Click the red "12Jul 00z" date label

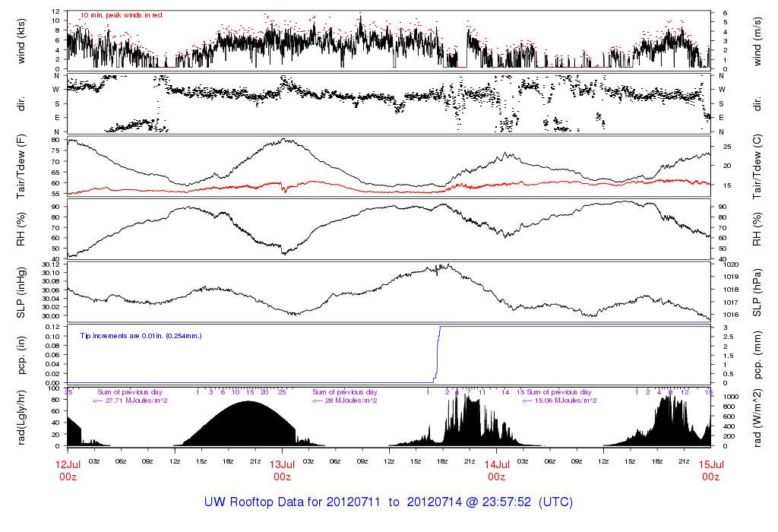(68, 470)
